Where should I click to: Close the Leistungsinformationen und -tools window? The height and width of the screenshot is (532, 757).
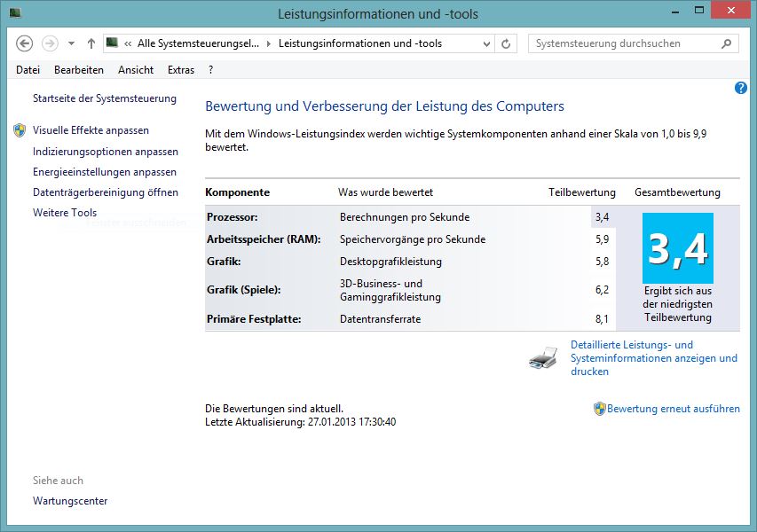(x=731, y=11)
